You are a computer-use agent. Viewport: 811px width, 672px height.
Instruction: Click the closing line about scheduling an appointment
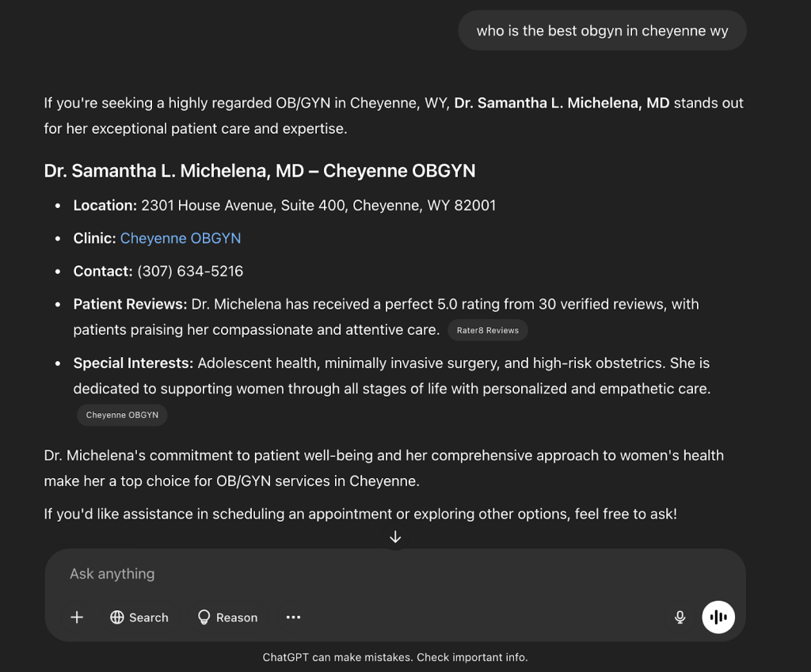[360, 514]
